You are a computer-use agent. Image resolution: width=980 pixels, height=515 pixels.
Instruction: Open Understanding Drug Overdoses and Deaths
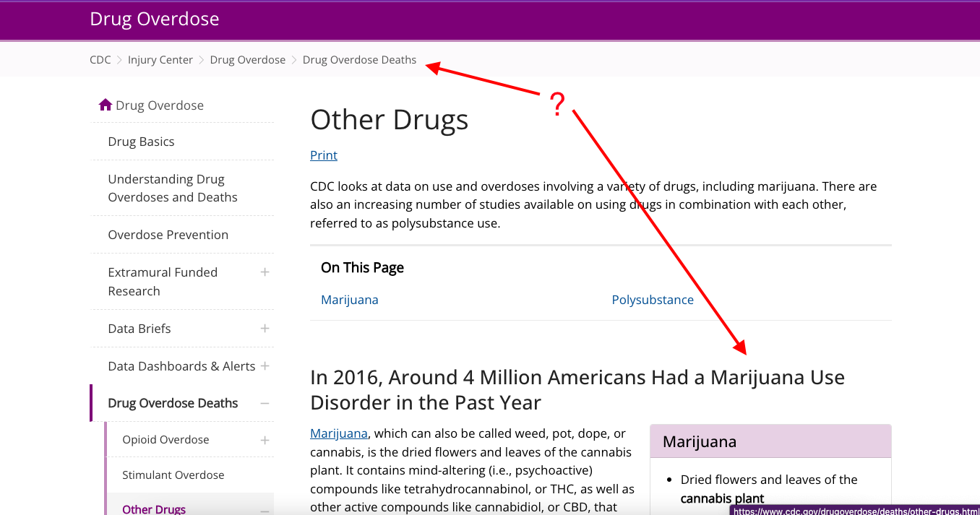[x=172, y=188]
